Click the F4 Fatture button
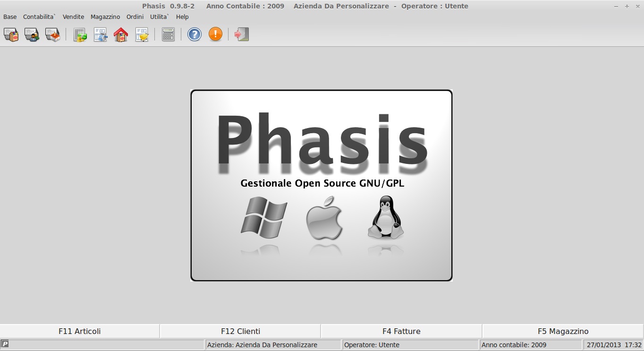 [x=401, y=331]
